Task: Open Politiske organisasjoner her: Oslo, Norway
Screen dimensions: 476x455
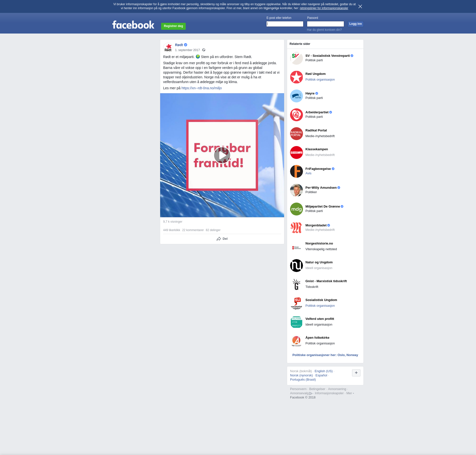Action: (325, 355)
